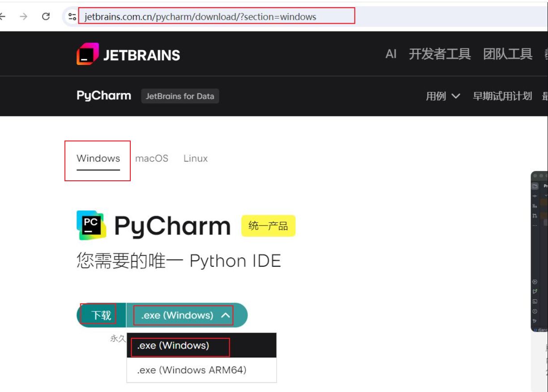
Task: Click the JetBrains logo
Action: click(x=128, y=55)
